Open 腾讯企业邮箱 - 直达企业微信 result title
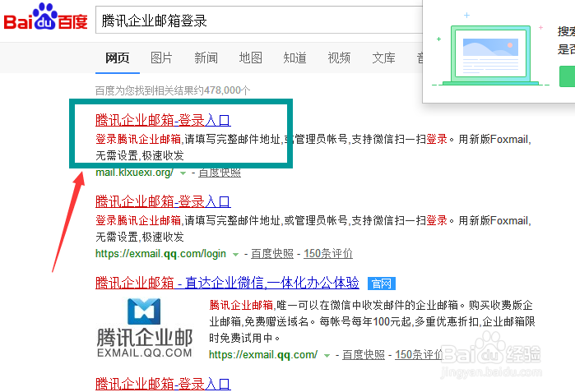The width and height of the screenshot is (575, 392). pos(227,283)
